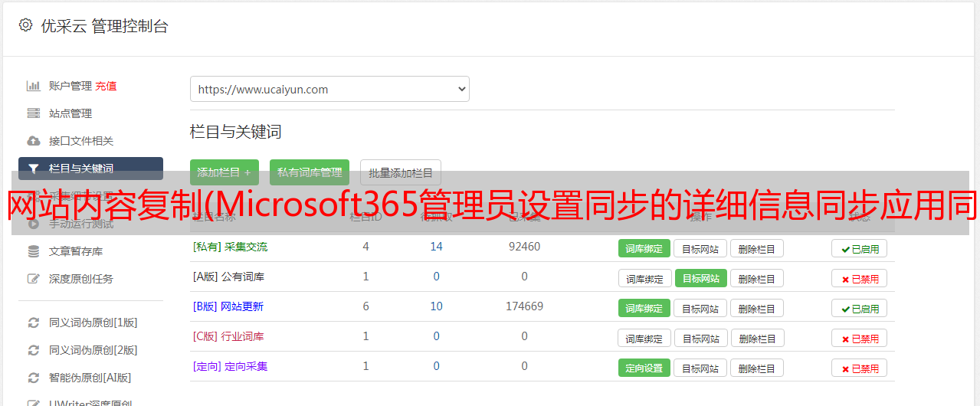Toggle 已禁用 status of 行业词库

pos(860,338)
